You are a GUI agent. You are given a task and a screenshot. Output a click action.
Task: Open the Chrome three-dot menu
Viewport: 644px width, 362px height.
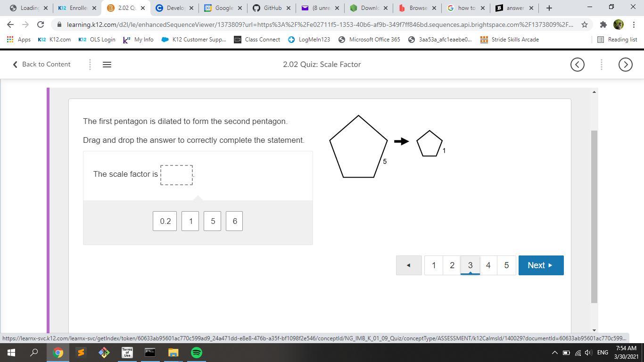[633, 25]
